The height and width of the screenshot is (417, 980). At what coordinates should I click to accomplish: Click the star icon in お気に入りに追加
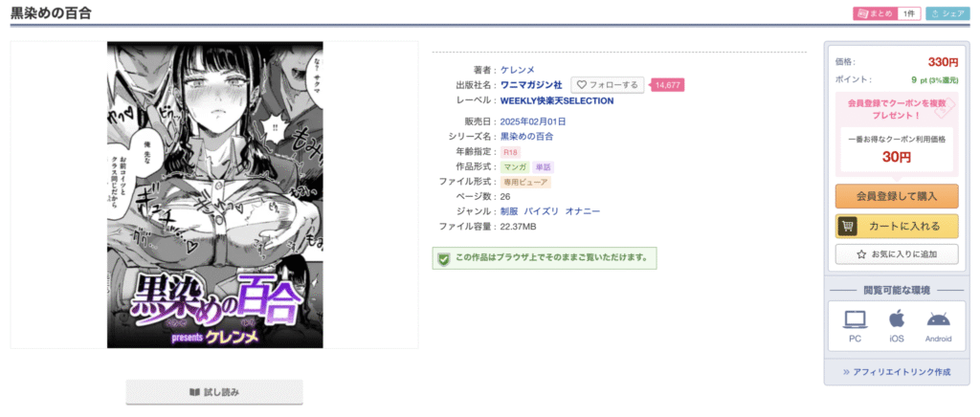[861, 254]
